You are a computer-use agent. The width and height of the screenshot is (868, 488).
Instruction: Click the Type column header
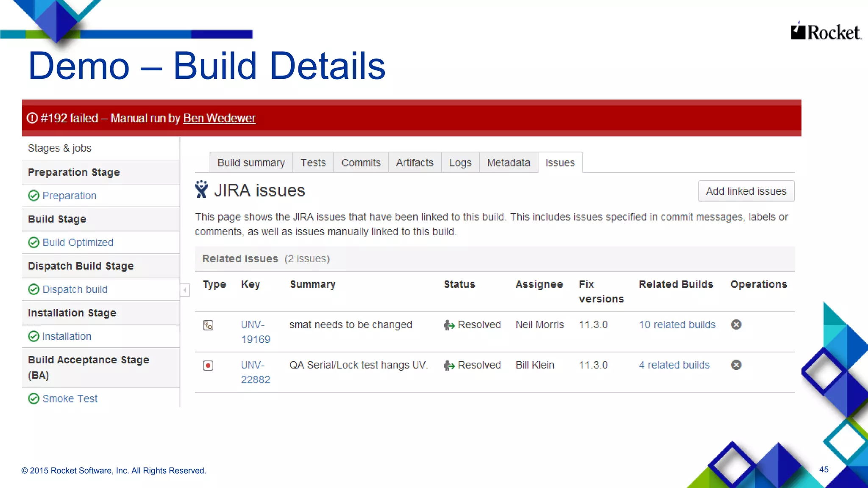(x=214, y=285)
